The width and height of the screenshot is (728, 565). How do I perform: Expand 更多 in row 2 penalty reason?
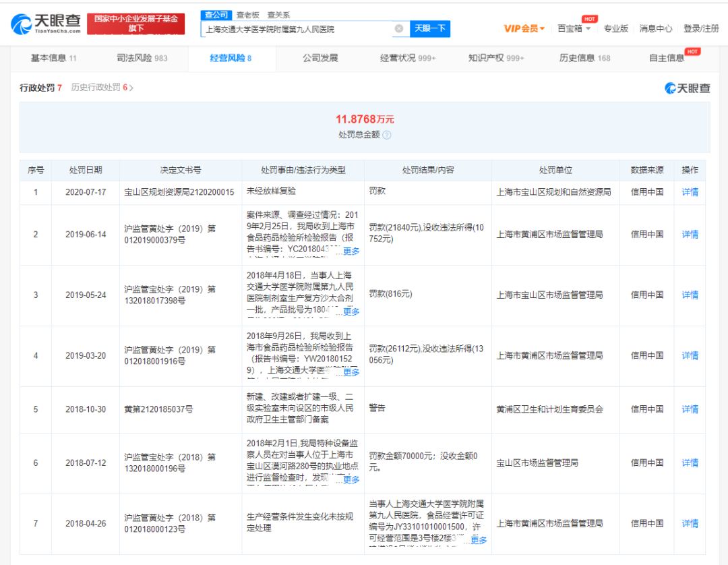[x=351, y=251]
